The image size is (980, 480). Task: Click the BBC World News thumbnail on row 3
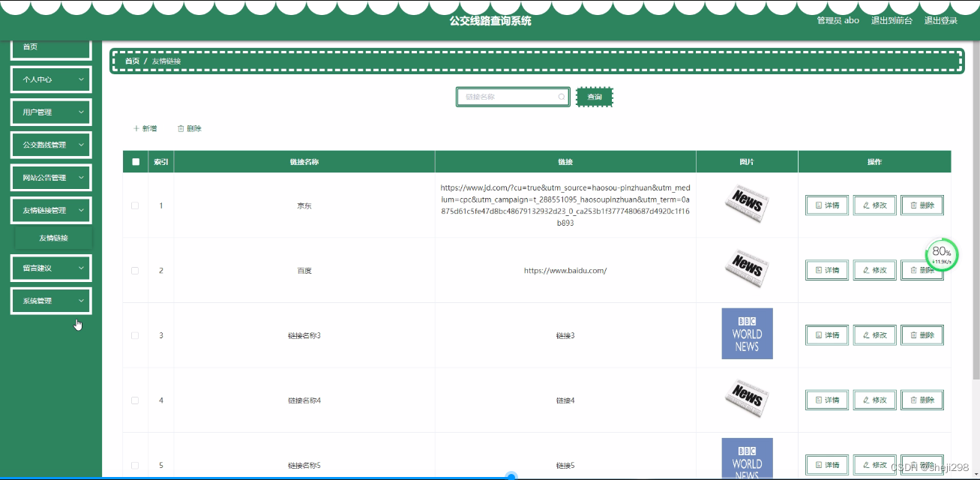click(747, 333)
